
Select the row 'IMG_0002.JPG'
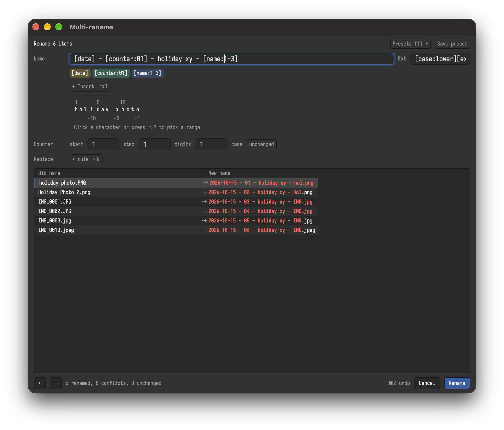[176, 211]
